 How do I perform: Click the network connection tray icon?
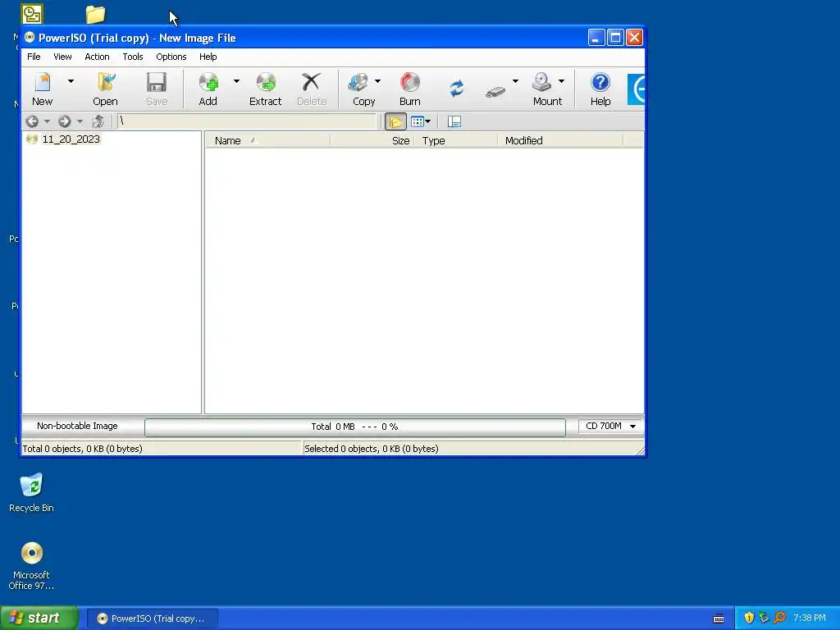coord(764,619)
